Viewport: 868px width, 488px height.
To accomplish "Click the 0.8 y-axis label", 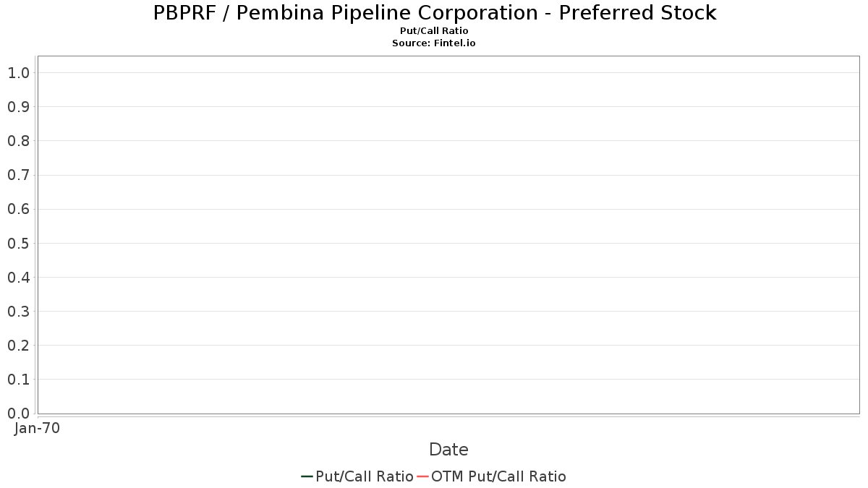I will click(18, 140).
